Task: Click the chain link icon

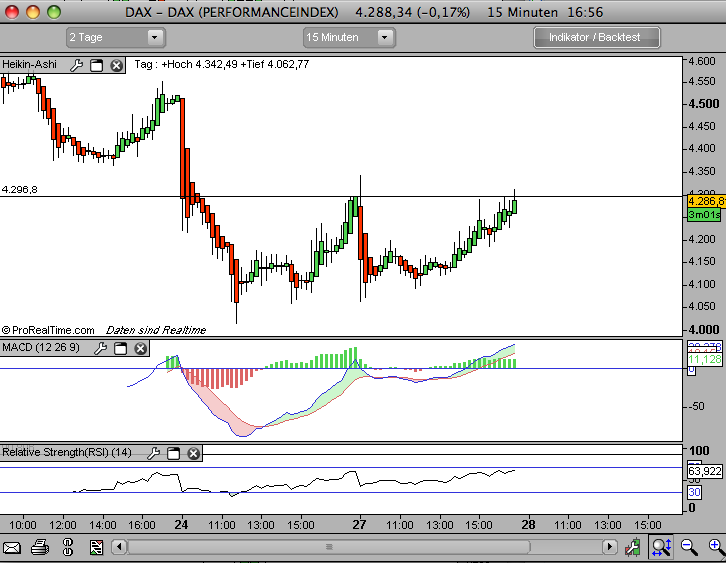Action: click(68, 547)
